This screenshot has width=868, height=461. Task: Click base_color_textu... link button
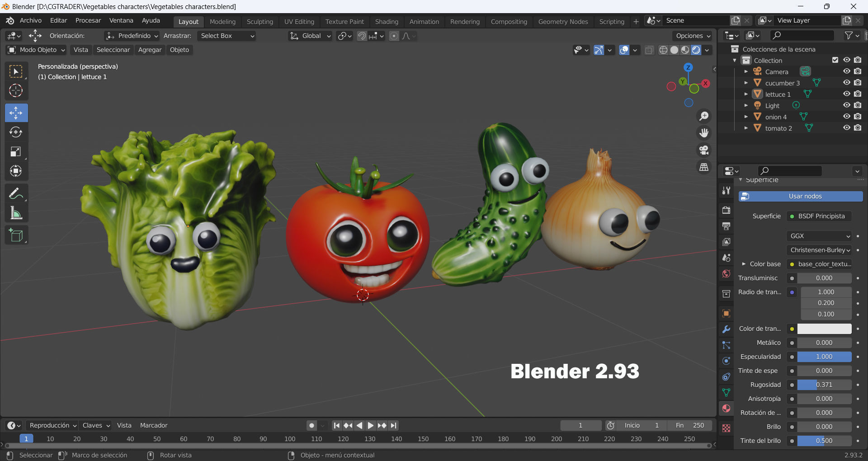pos(820,264)
